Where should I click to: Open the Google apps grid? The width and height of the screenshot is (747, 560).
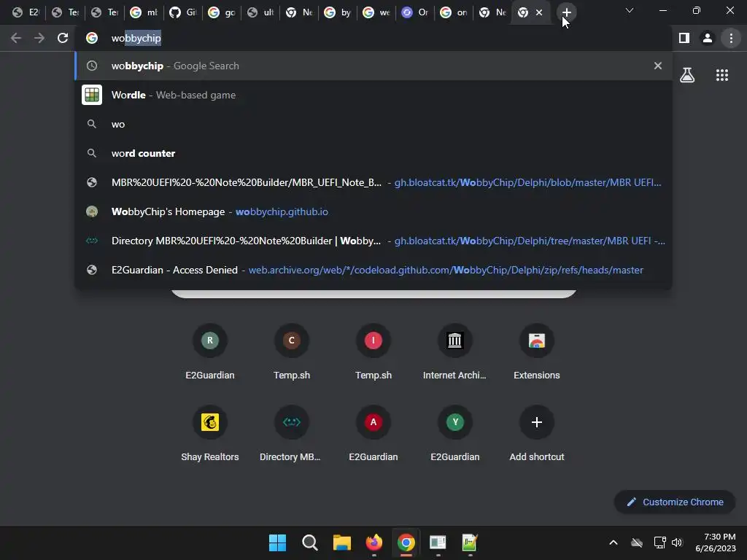(x=722, y=75)
